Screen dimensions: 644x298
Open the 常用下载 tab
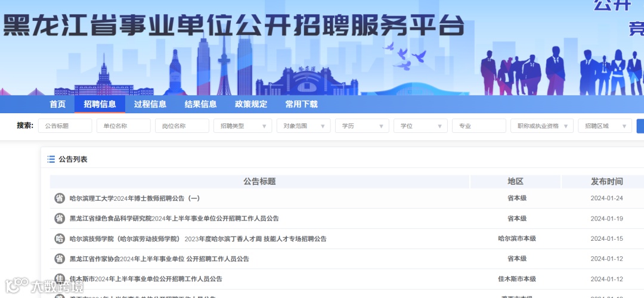coord(302,104)
